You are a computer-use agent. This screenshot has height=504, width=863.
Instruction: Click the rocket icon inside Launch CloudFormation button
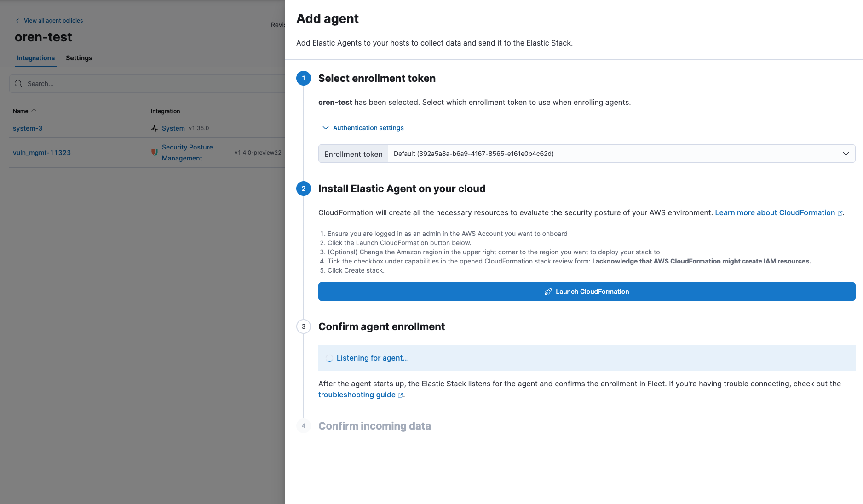[x=547, y=292]
